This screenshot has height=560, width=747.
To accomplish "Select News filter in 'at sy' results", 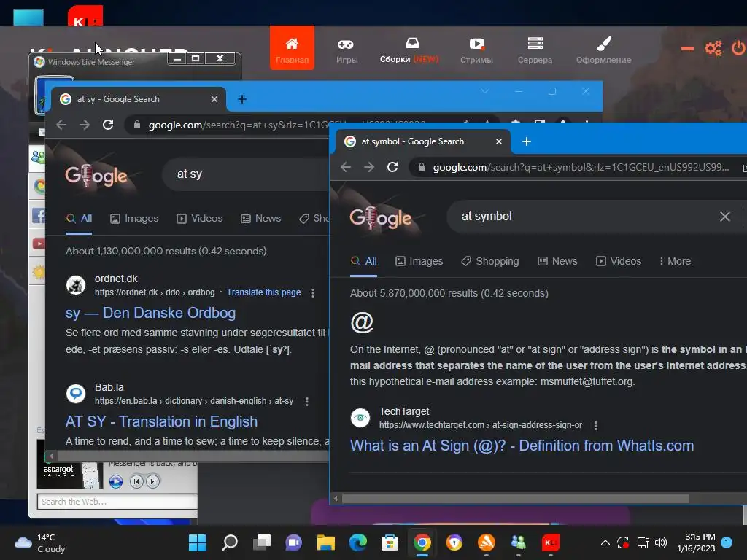I will click(261, 218).
